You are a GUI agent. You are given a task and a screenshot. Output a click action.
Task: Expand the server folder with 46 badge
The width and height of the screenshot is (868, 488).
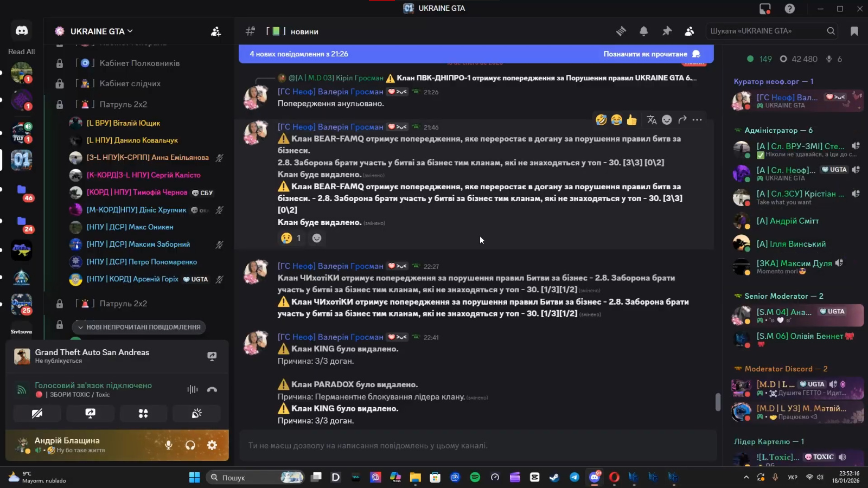coord(22,190)
